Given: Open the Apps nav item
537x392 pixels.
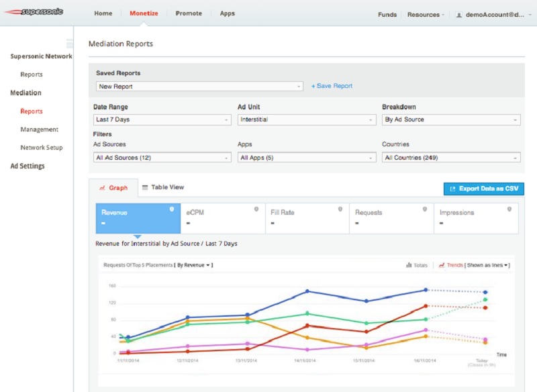Looking at the screenshot, I should click(x=228, y=13).
